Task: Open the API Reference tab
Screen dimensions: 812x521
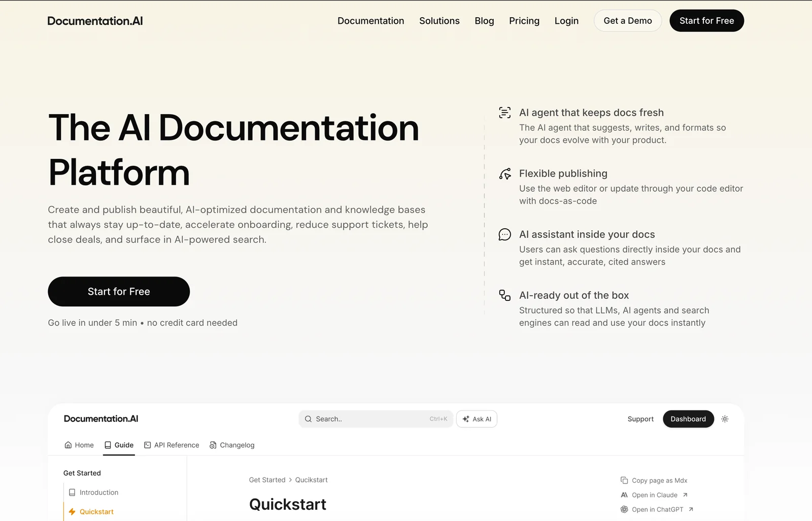Action: coord(172,445)
